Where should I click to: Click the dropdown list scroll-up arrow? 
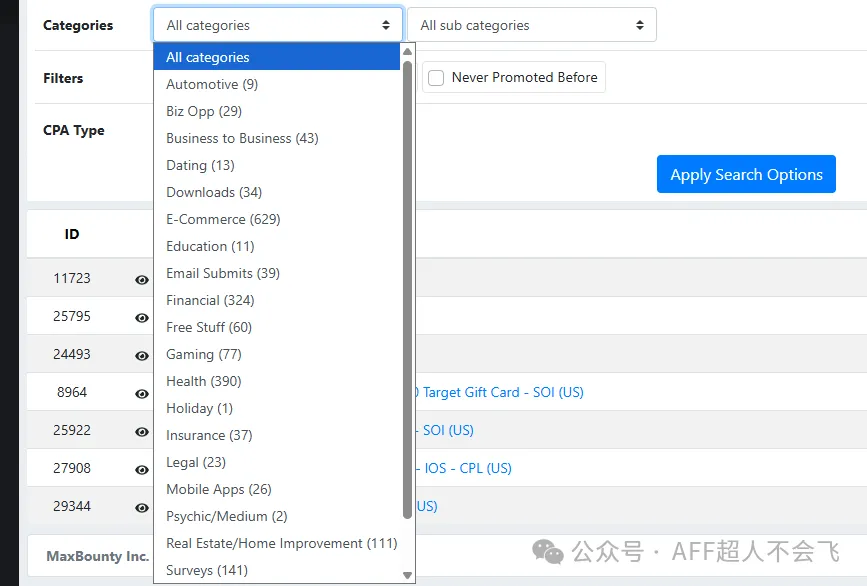tap(407, 51)
